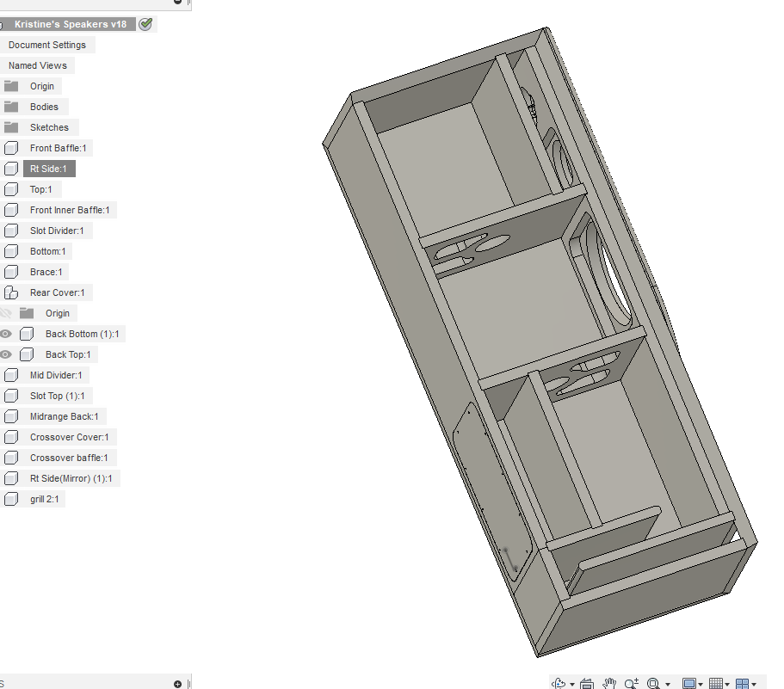Click the nested Origin folder icon under Rear Cover

[27, 313]
